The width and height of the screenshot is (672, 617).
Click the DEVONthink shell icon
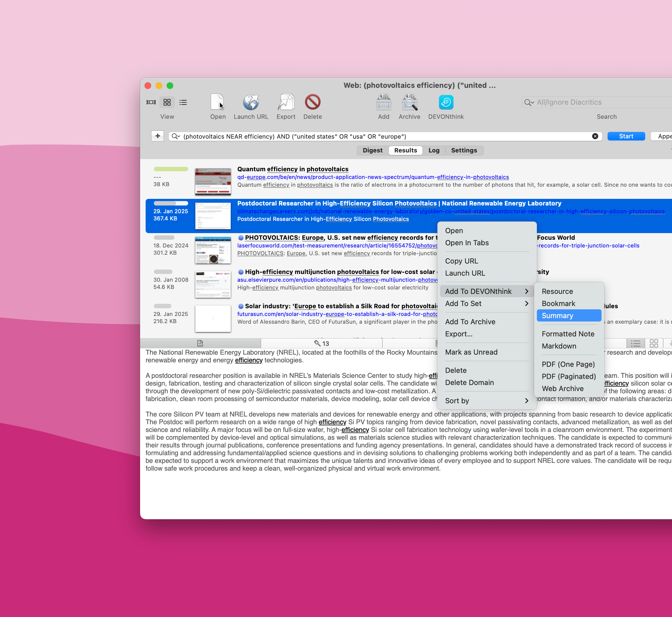click(x=446, y=102)
